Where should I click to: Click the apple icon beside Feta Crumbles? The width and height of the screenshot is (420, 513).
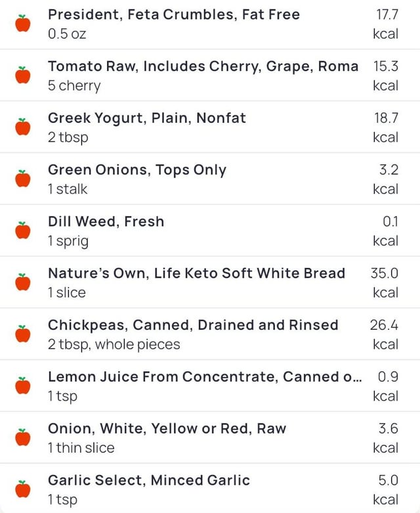[23, 24]
